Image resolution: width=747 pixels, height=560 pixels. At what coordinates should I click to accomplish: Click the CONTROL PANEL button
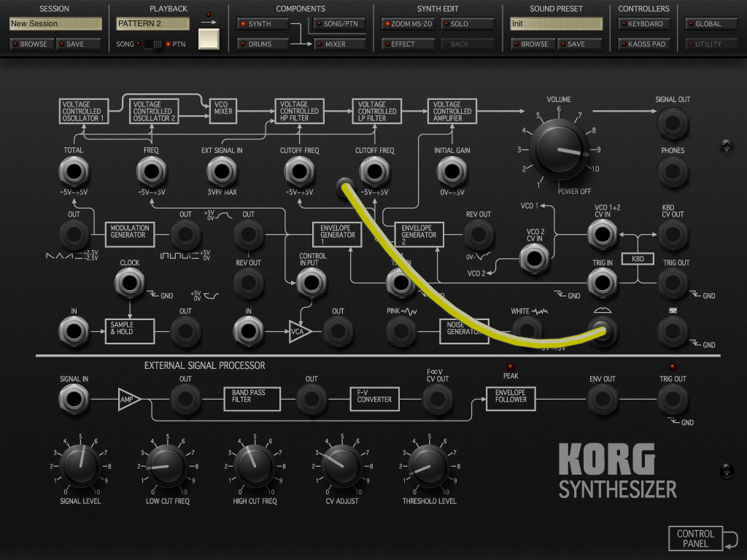pos(695,539)
